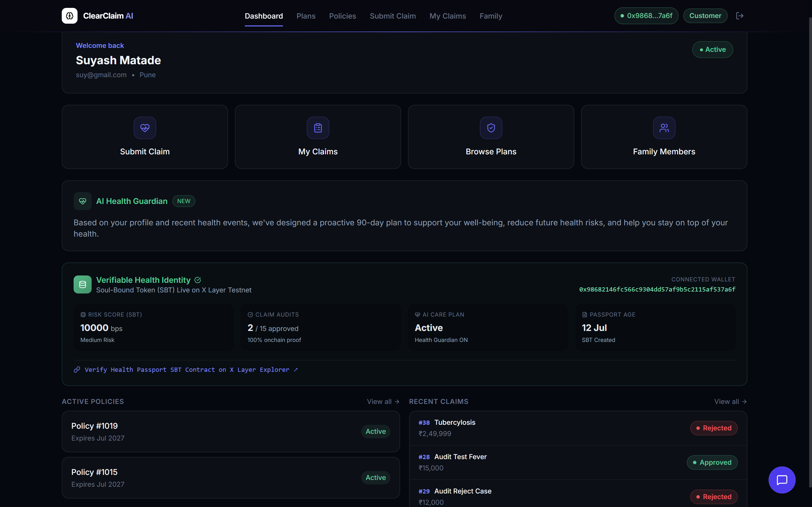Open Policy #1019 card

pyautogui.click(x=231, y=432)
